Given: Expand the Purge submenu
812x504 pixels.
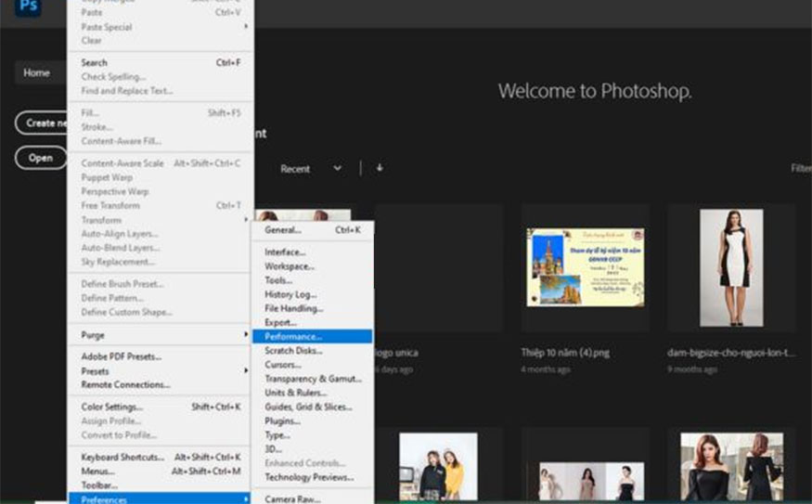Looking at the screenshot, I should coord(161,335).
